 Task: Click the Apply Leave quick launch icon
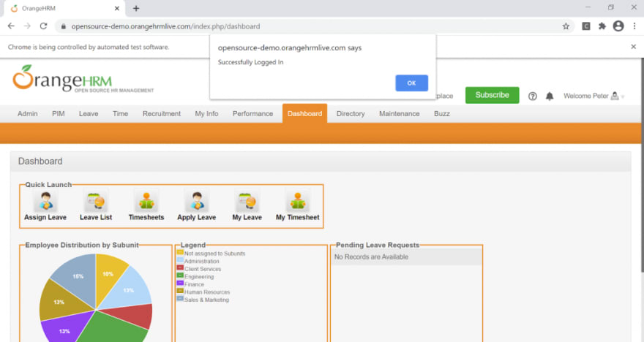point(197,202)
